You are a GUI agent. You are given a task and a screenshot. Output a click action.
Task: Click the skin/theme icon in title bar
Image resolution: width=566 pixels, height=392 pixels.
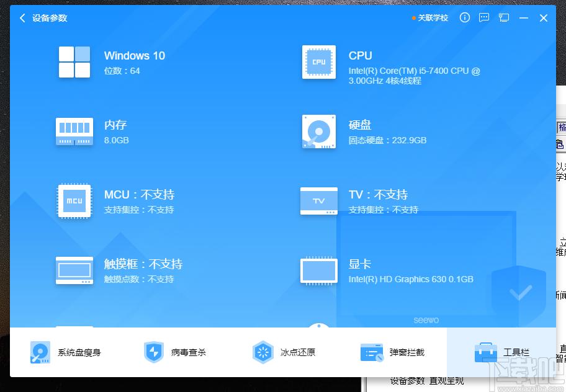click(x=503, y=17)
